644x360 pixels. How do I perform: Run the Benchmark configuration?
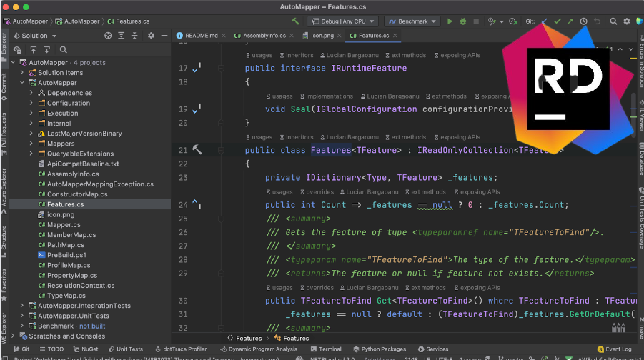pyautogui.click(x=450, y=21)
